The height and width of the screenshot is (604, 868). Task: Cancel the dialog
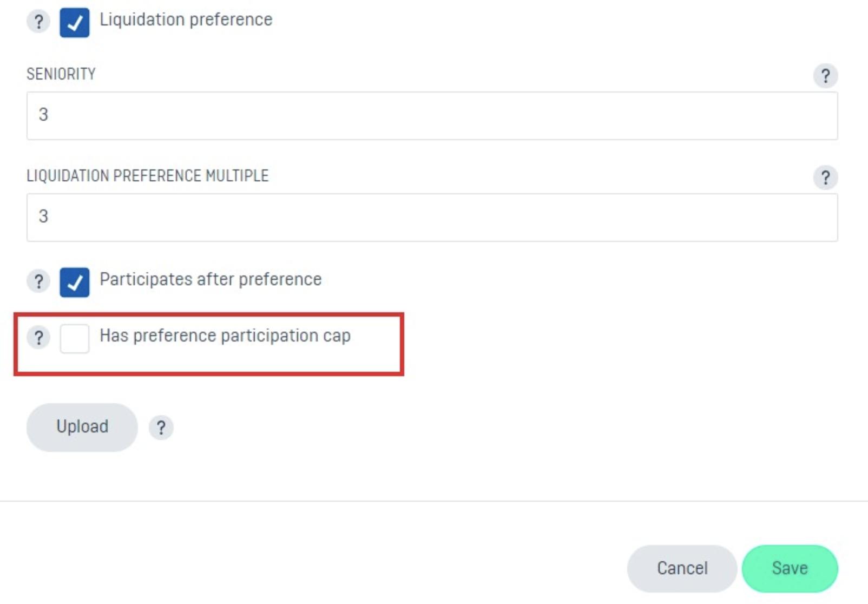pyautogui.click(x=682, y=568)
